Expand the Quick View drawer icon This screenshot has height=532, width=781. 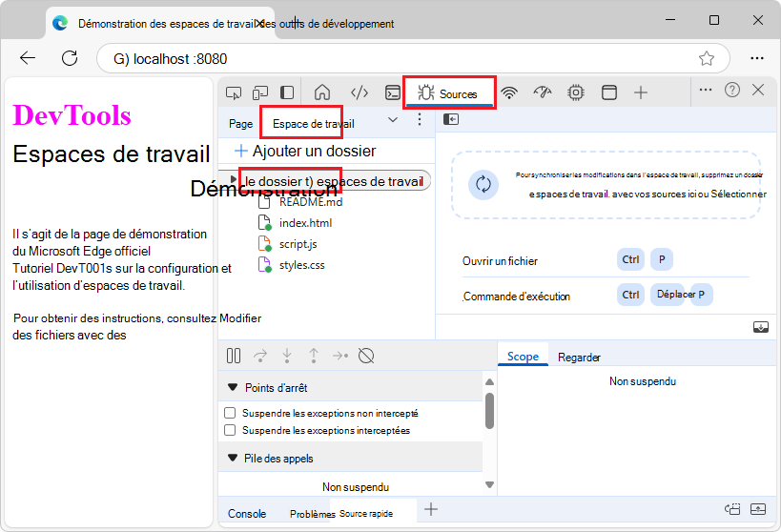tap(758, 509)
